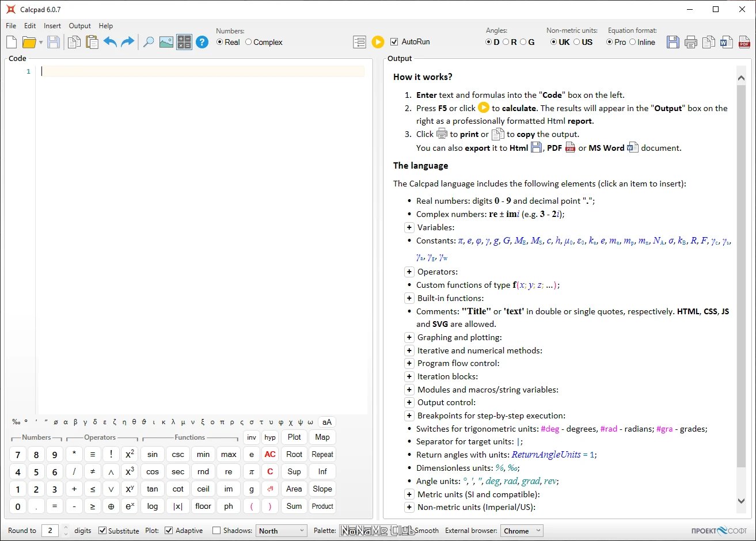Click the Undo arrow icon
The height and width of the screenshot is (541, 756).
pos(110,42)
